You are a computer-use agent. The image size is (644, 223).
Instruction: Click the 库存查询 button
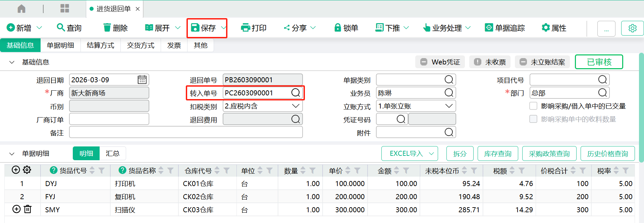pos(497,154)
